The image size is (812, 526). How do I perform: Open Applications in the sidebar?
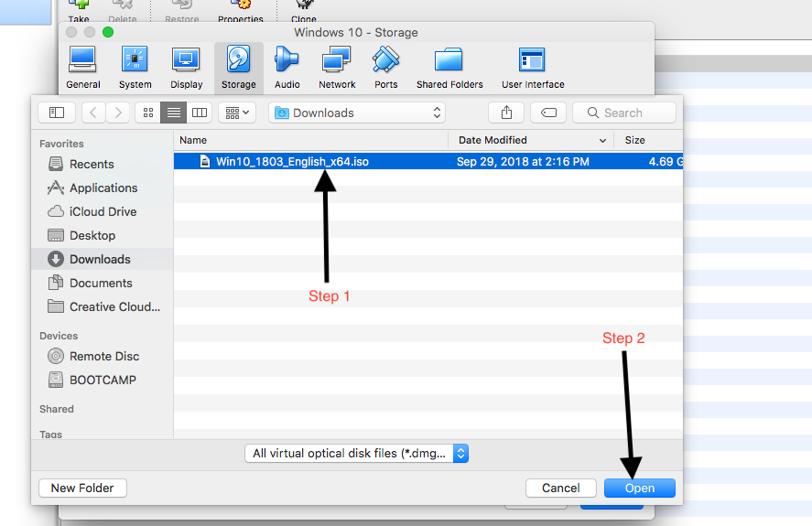[103, 188]
